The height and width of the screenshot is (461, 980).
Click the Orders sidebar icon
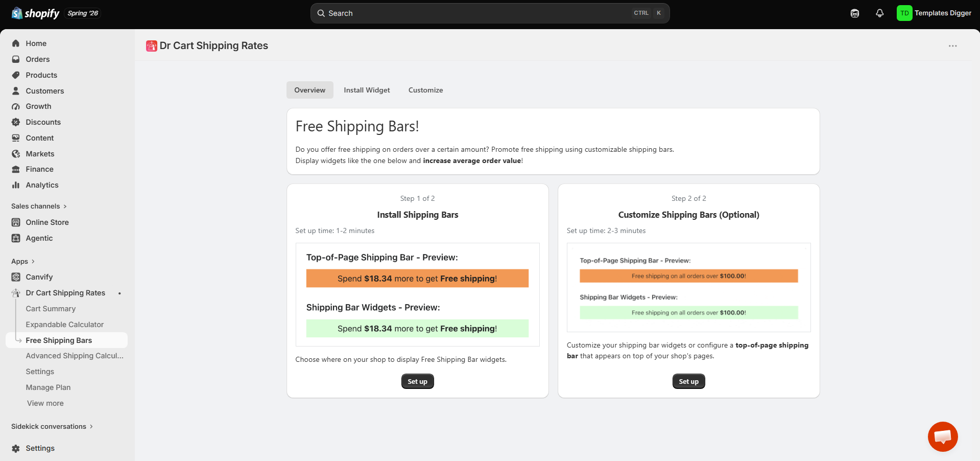coord(16,59)
